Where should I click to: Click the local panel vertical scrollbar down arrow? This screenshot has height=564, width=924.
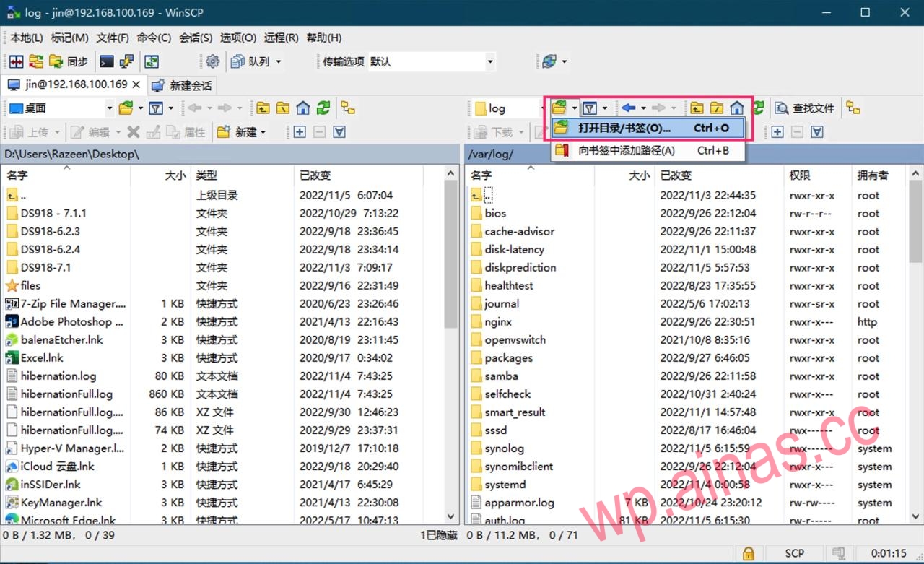click(452, 517)
